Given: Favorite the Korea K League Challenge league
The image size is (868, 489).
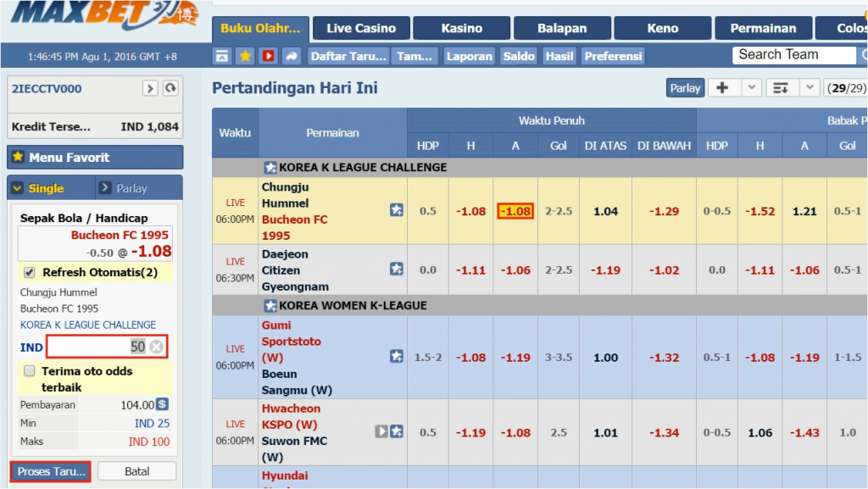Looking at the screenshot, I should (x=270, y=168).
